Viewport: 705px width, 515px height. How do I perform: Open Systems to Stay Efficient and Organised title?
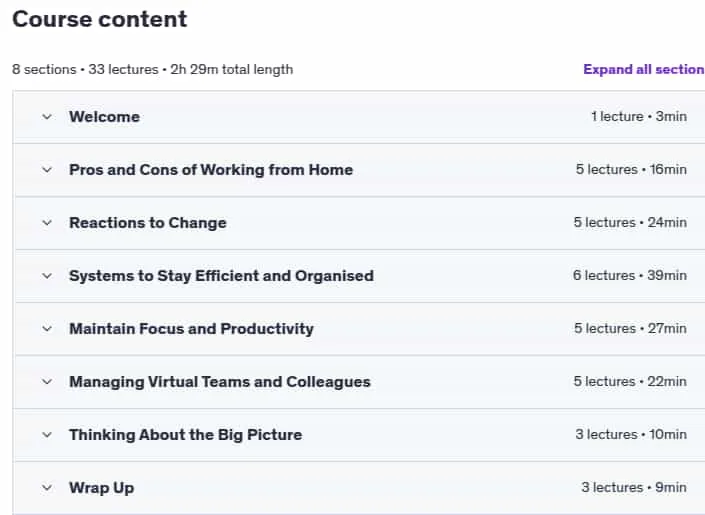point(221,276)
